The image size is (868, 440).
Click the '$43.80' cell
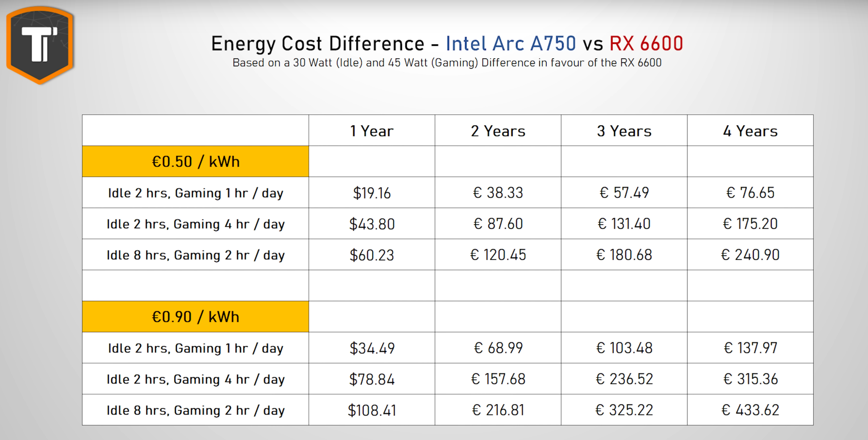pos(372,224)
